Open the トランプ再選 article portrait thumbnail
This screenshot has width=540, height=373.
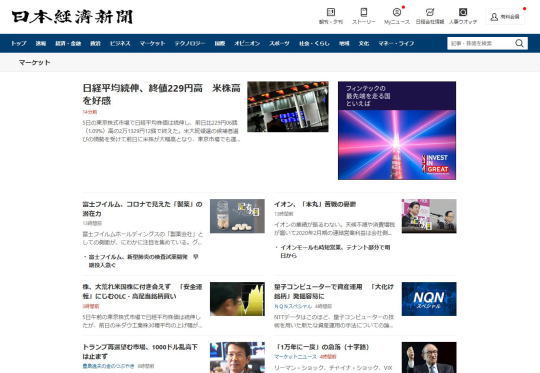[237, 358]
